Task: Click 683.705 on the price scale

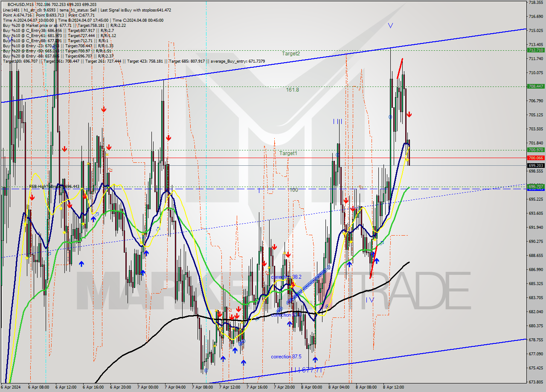Action: point(536,298)
